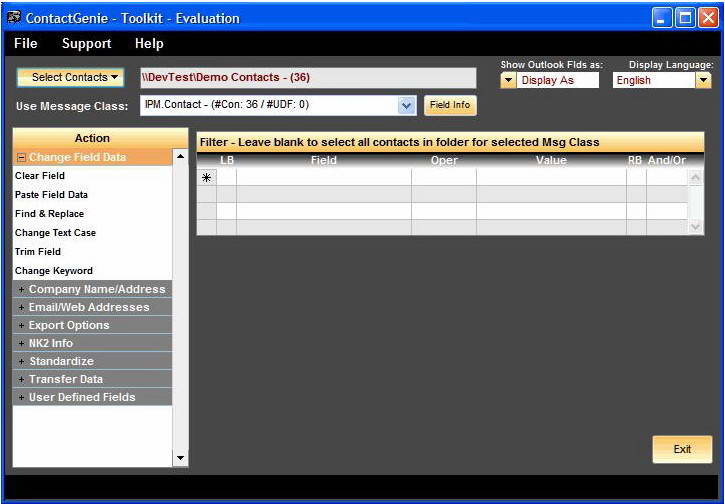The height and width of the screenshot is (504, 725).
Task: Open the Select Contacts dropdown button
Action: pyautogui.click(x=71, y=77)
